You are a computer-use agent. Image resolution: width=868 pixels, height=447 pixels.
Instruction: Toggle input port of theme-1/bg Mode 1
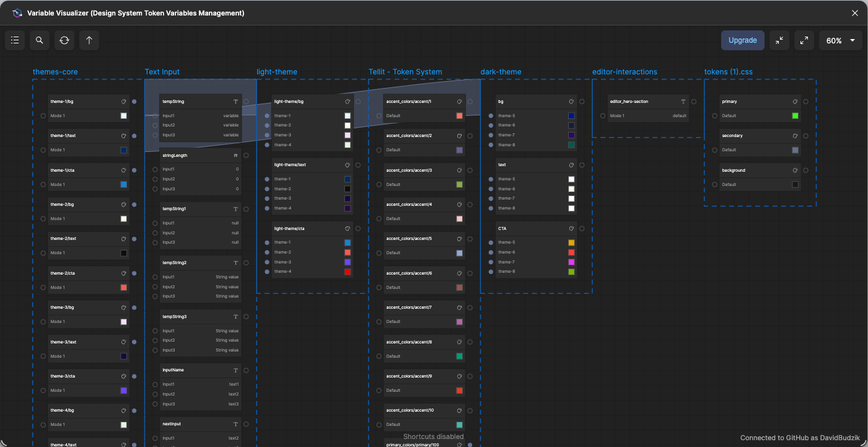43,115
